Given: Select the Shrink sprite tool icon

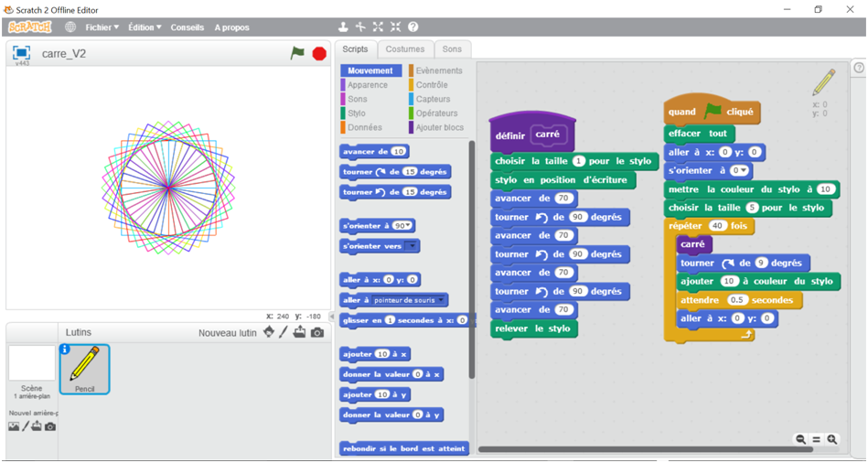Looking at the screenshot, I should (x=395, y=27).
